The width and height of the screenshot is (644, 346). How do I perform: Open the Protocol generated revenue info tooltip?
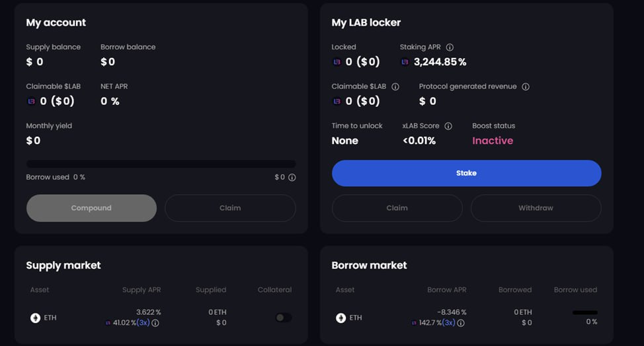tap(525, 86)
